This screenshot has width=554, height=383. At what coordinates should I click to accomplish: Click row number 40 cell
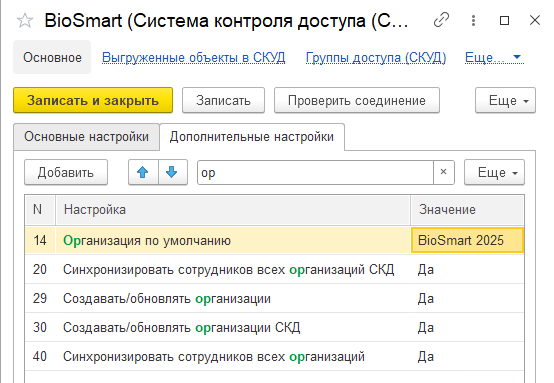pos(40,356)
